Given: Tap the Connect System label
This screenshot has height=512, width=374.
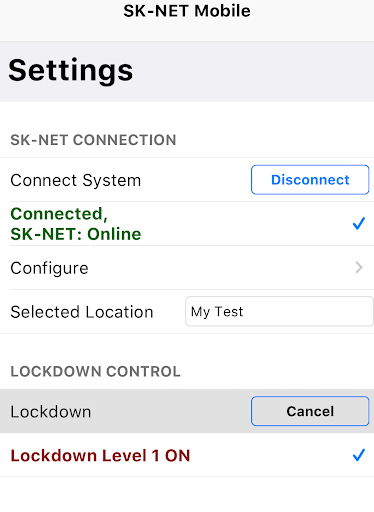Looking at the screenshot, I should (76, 180).
